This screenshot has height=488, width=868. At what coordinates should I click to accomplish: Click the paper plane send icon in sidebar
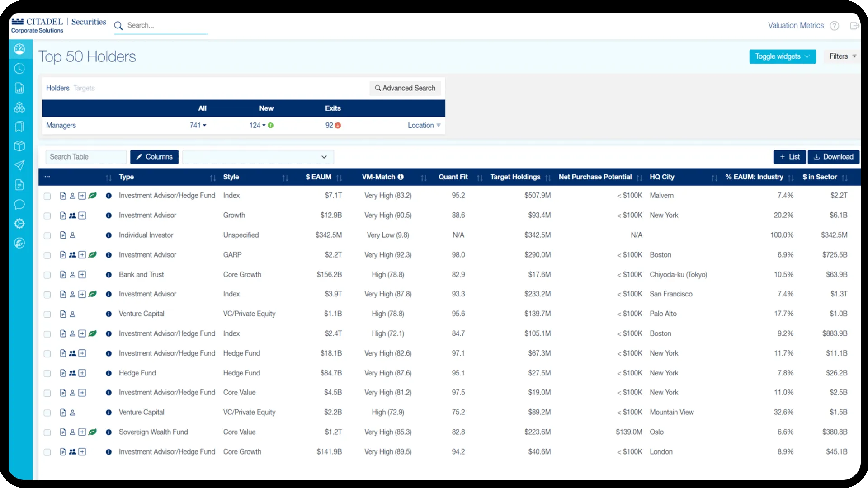pos(19,165)
